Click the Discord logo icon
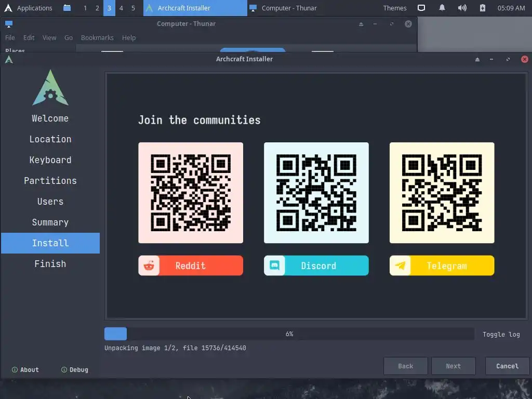This screenshot has width=532, height=399. pos(274,265)
